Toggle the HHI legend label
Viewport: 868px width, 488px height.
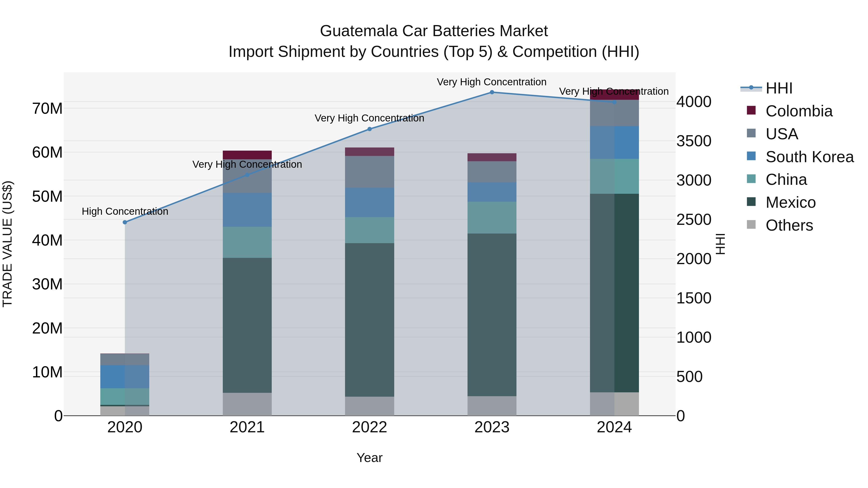pyautogui.click(x=779, y=88)
